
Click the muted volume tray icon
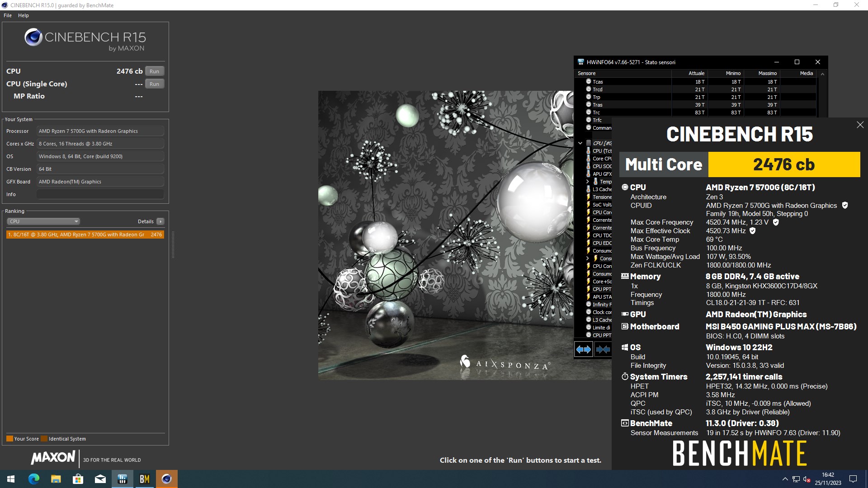807,479
